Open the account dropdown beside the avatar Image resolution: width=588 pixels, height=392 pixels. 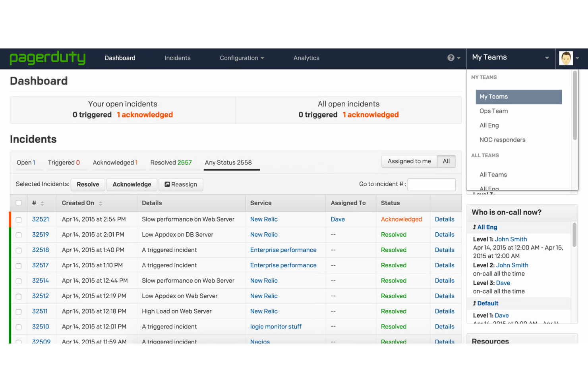577,58
